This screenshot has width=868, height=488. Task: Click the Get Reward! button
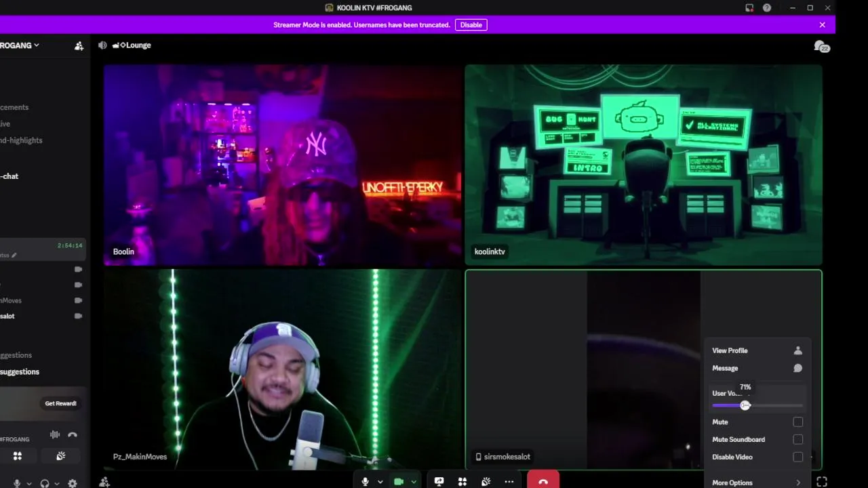coord(60,403)
